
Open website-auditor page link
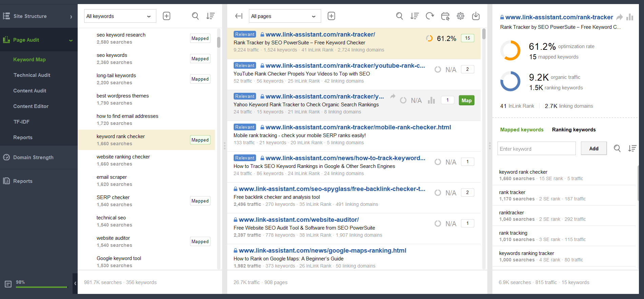coord(299,220)
